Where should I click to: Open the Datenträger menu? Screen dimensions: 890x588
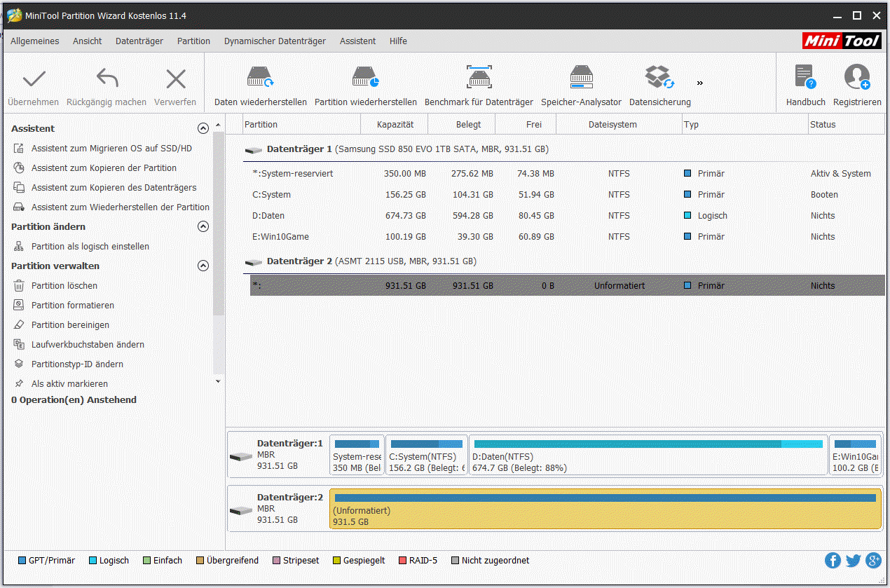pyautogui.click(x=139, y=41)
